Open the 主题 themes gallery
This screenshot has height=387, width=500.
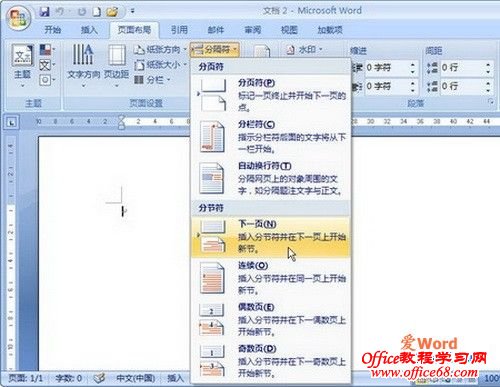tap(22, 66)
